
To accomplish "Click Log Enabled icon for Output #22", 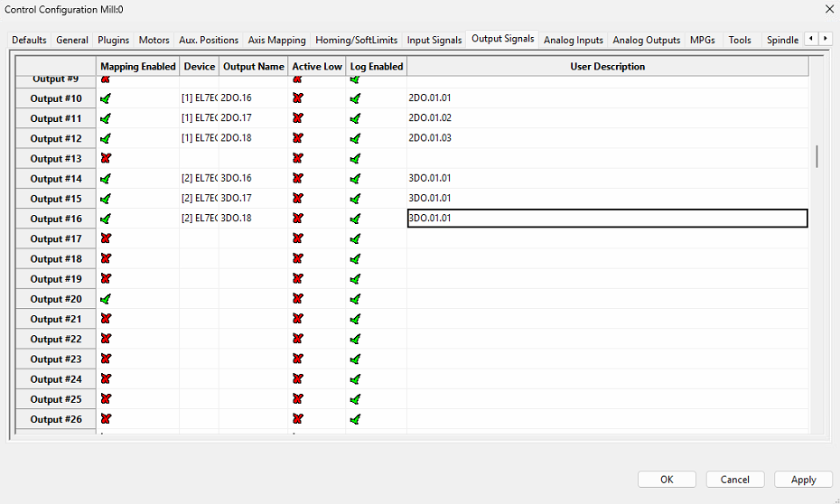I will coord(355,339).
